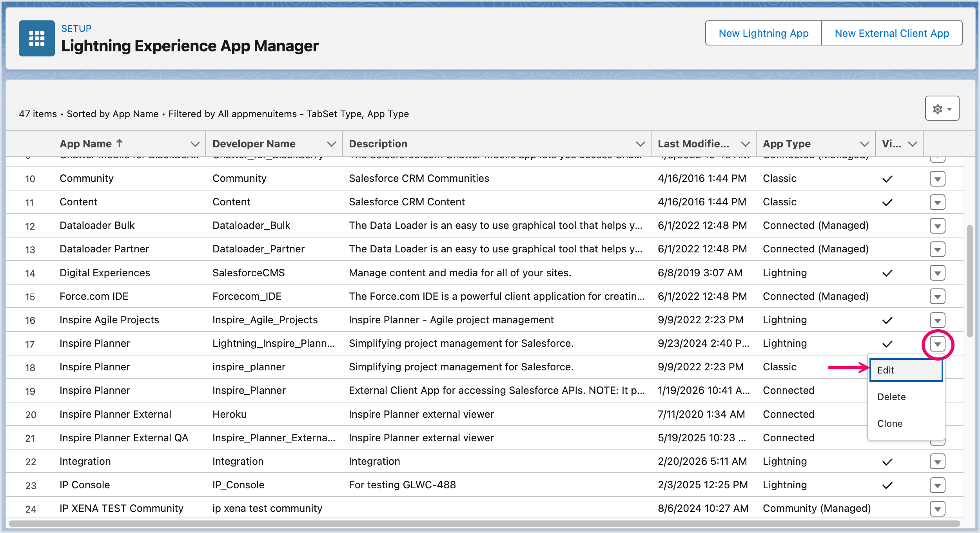Click the horizontal scrollbar at bottom
This screenshot has width=980, height=533.
tap(484, 523)
